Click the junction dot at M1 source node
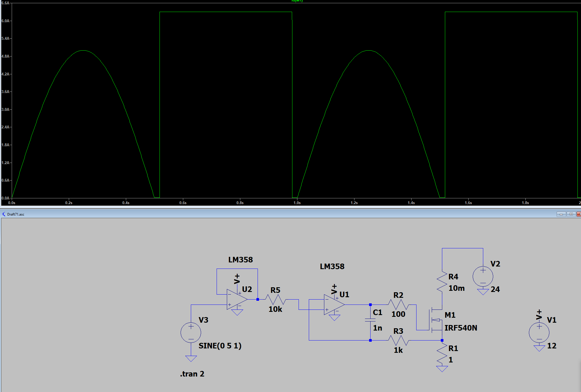This screenshot has width=581, height=392. (x=442, y=341)
